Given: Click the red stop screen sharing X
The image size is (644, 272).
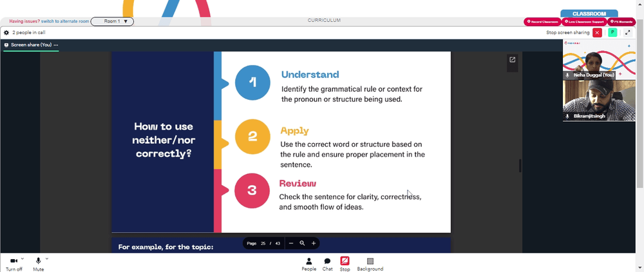Looking at the screenshot, I should pyautogui.click(x=597, y=32).
